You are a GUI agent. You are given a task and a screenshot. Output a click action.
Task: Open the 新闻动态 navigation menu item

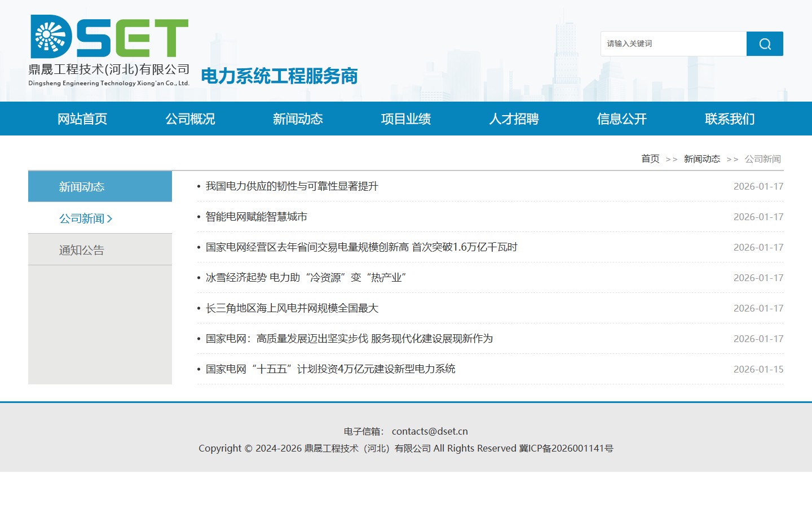(x=298, y=119)
